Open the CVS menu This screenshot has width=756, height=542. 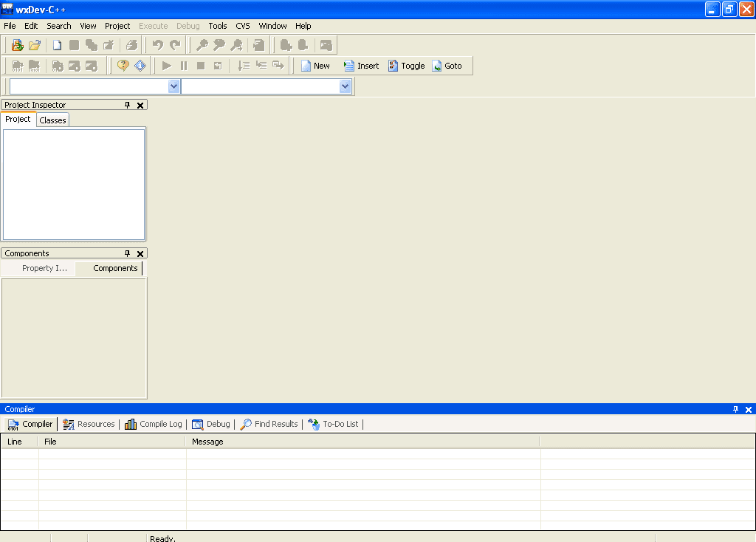pos(242,26)
